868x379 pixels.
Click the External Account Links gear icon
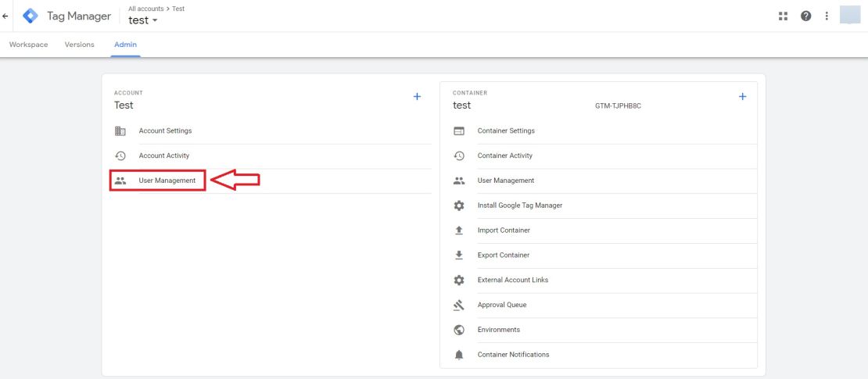coord(459,280)
